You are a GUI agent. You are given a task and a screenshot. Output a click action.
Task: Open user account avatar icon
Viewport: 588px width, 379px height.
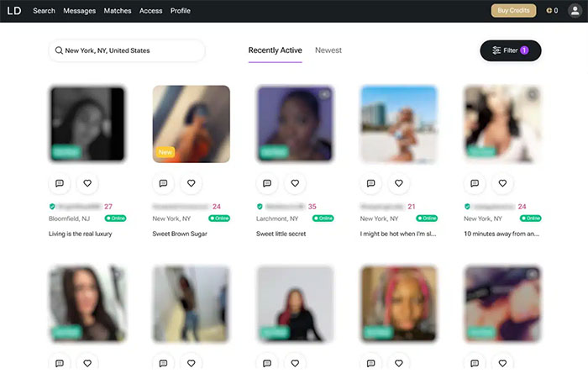tap(574, 11)
